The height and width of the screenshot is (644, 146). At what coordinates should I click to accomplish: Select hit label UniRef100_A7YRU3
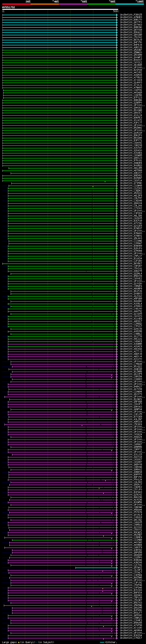point(131,77)
